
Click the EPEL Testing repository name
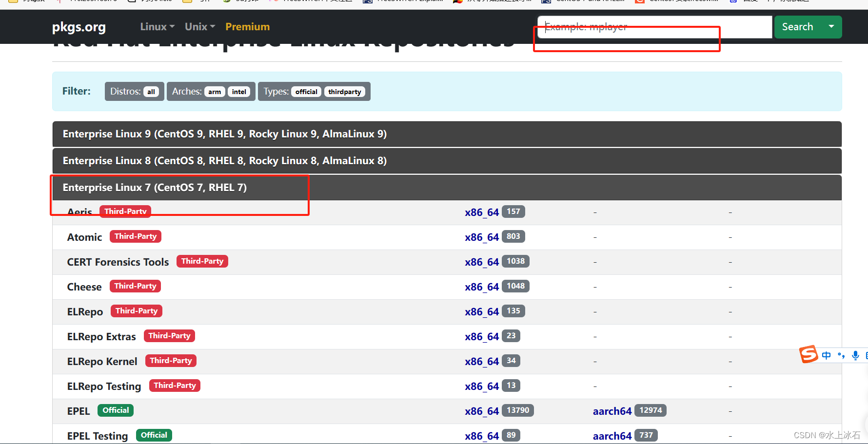point(98,436)
